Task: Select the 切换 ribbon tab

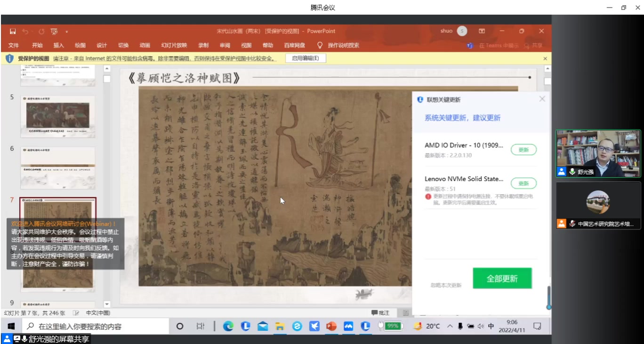Action: click(123, 45)
